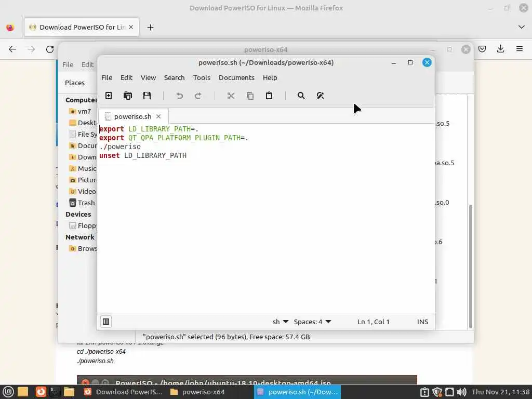Launch Firefox from panel launcher
Image resolution: width=532 pixels, height=399 pixels.
(x=41, y=392)
